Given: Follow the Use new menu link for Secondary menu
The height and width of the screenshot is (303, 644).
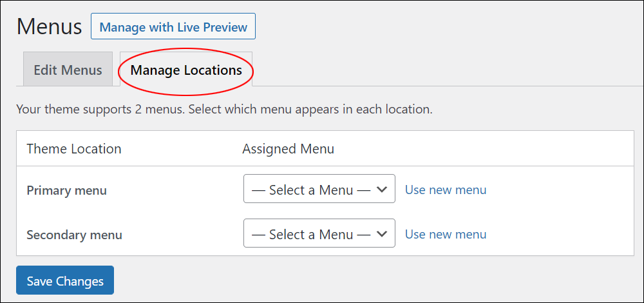Looking at the screenshot, I should pos(446,234).
